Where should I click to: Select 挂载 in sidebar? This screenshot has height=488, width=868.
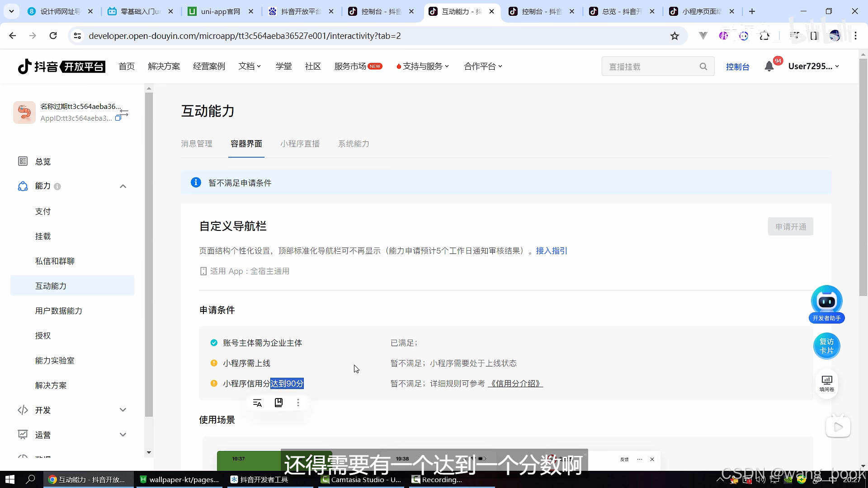[43, 236]
